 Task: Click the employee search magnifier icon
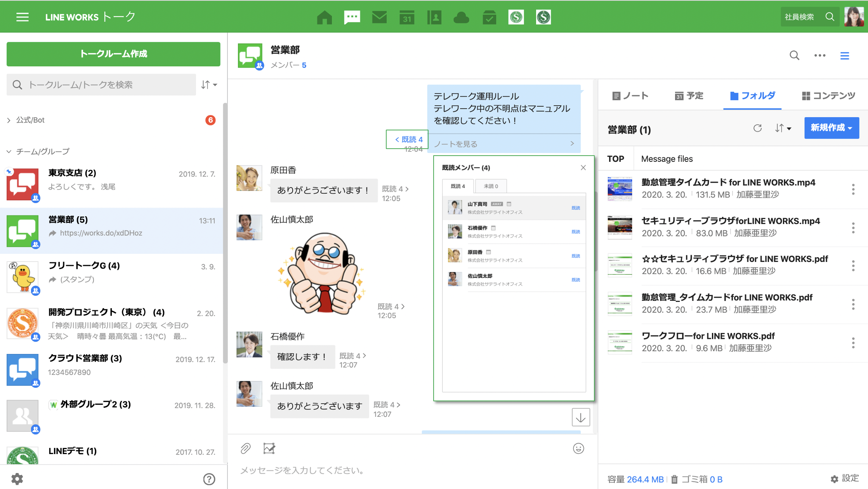pos(830,17)
